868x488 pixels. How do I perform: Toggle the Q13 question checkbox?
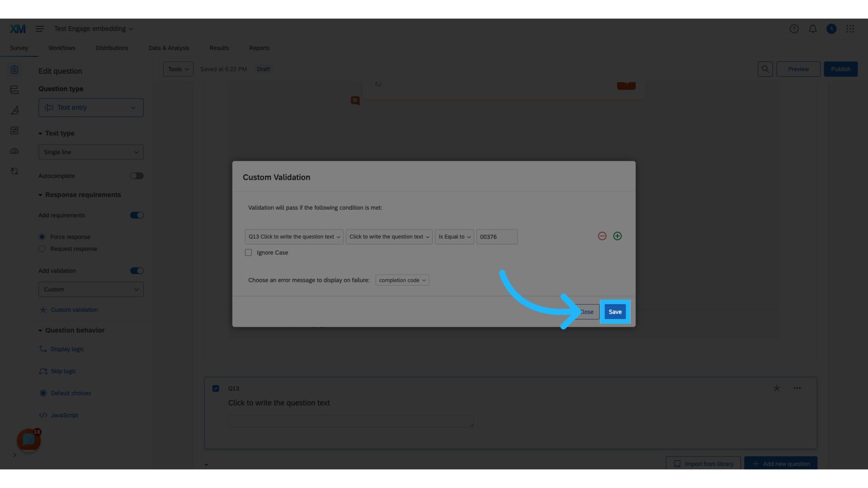(x=216, y=389)
